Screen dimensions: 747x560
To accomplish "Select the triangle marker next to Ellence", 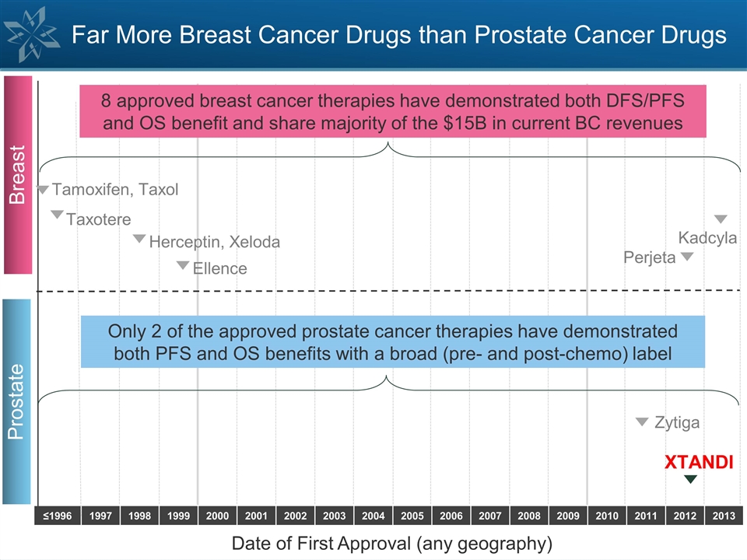I will point(183,265).
